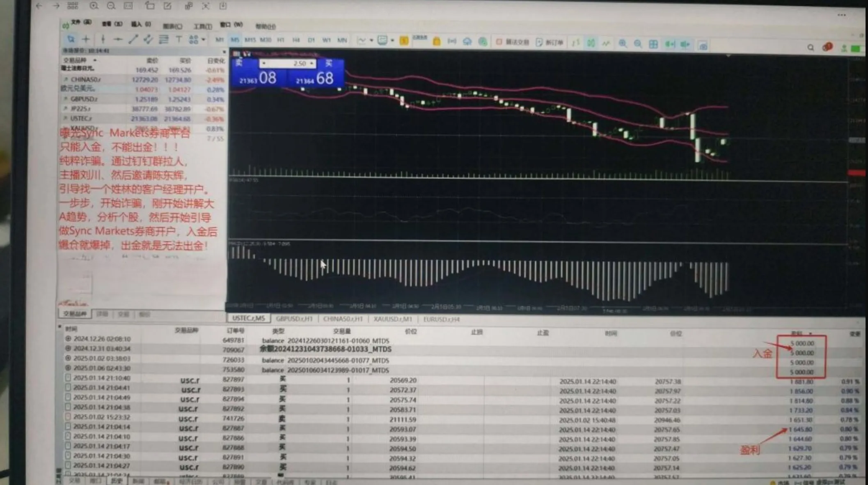This screenshot has width=868, height=485.
Task: Switch chart to line chart style
Action: click(606, 43)
